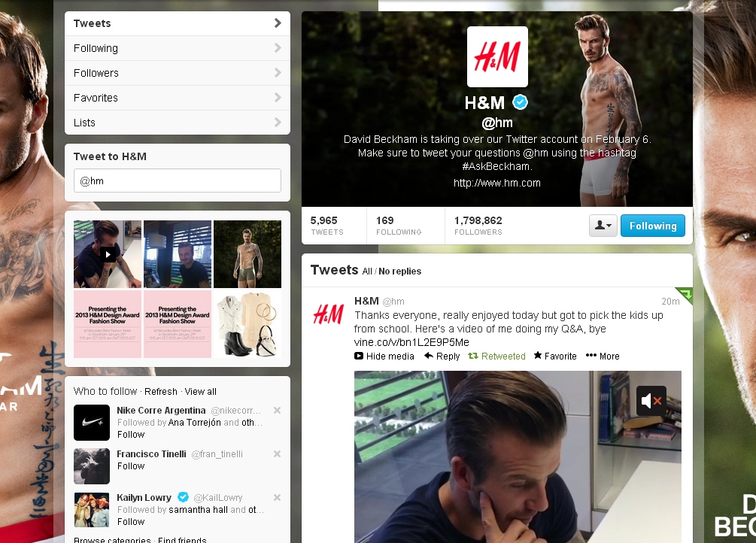Open the vine.co video link

click(411, 342)
